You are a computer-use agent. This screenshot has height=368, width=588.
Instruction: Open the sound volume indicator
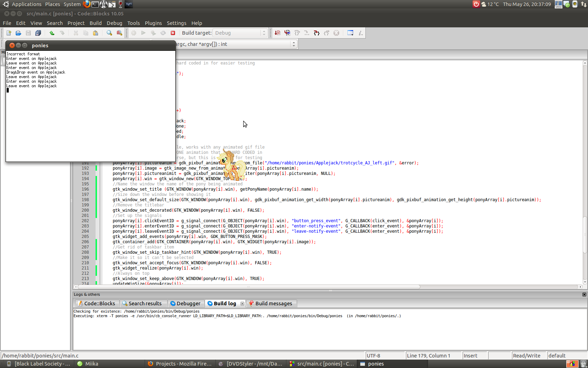(575, 4)
